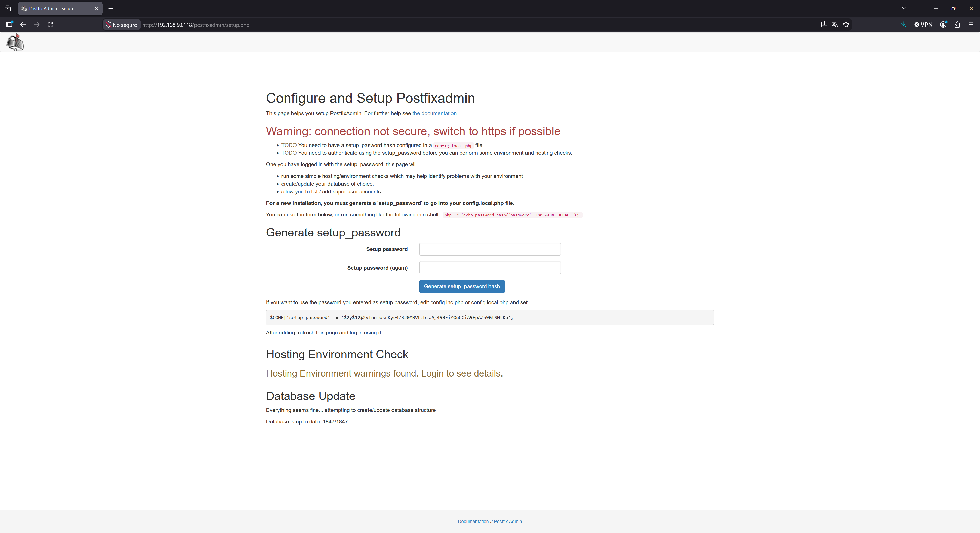Click the 'Hosting Environment warnings found' message
Viewport: 980px width, 533px height.
click(384, 373)
